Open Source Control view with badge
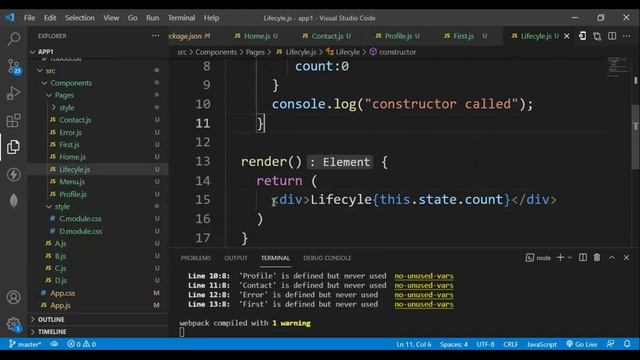Screen dimensions: 640x360 tap(14, 66)
